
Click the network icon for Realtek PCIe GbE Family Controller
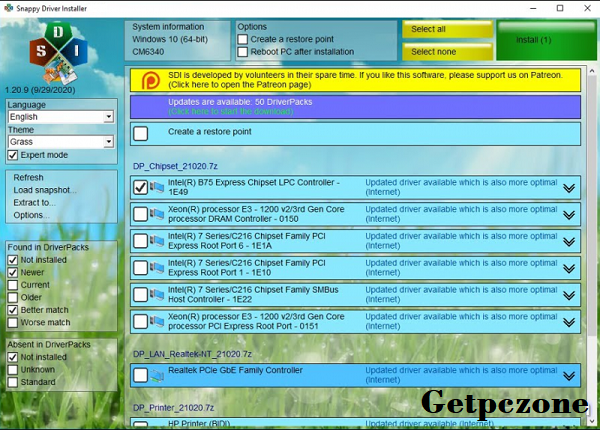[157, 375]
